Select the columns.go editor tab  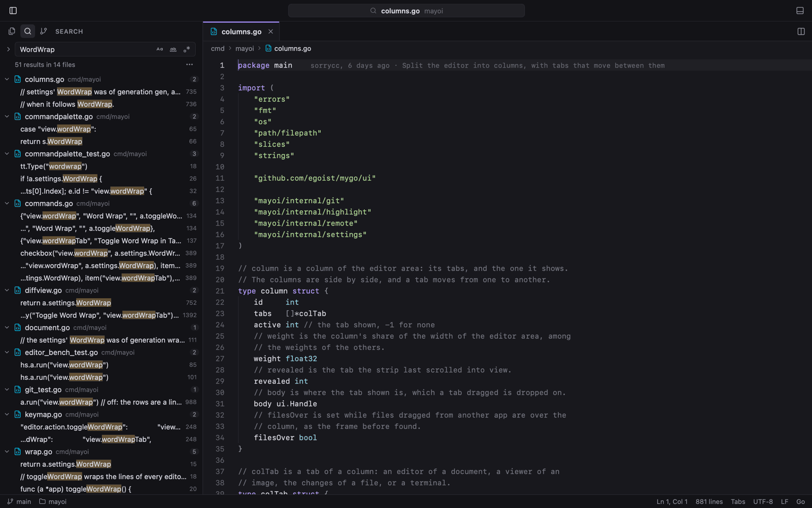tap(241, 31)
